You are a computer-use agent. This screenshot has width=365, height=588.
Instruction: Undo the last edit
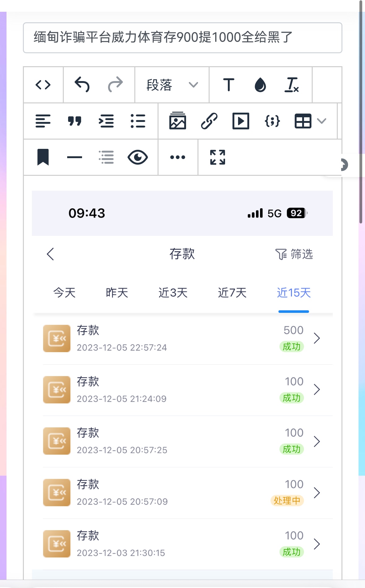(82, 85)
